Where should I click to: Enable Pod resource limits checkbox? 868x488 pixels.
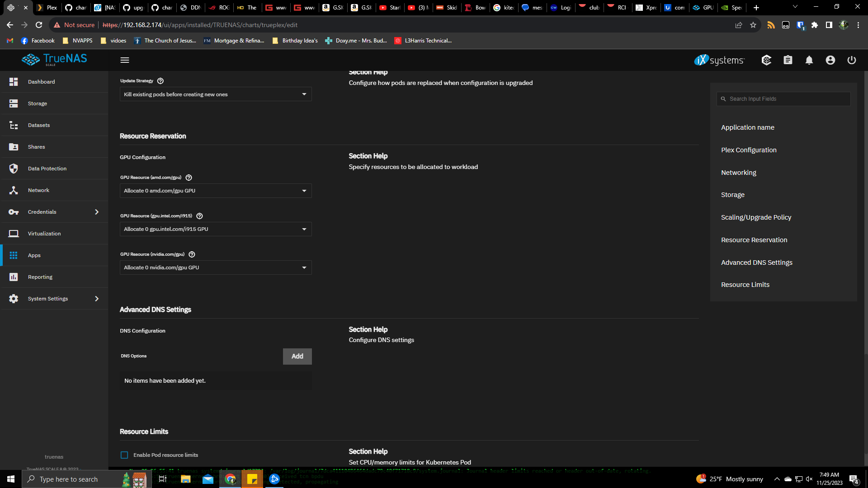coord(124,455)
